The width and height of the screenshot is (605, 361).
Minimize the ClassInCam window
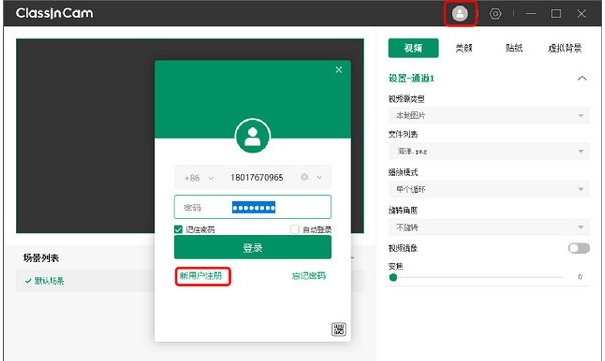[531, 14]
